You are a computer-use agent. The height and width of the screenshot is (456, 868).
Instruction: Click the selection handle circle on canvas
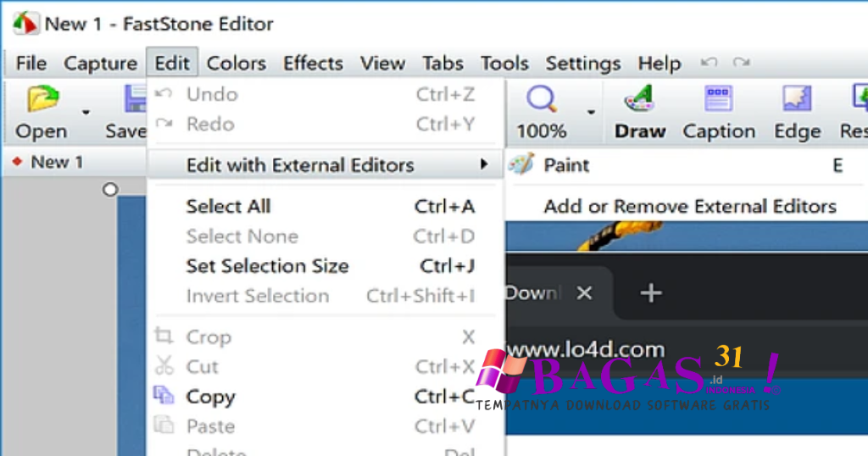[x=110, y=190]
